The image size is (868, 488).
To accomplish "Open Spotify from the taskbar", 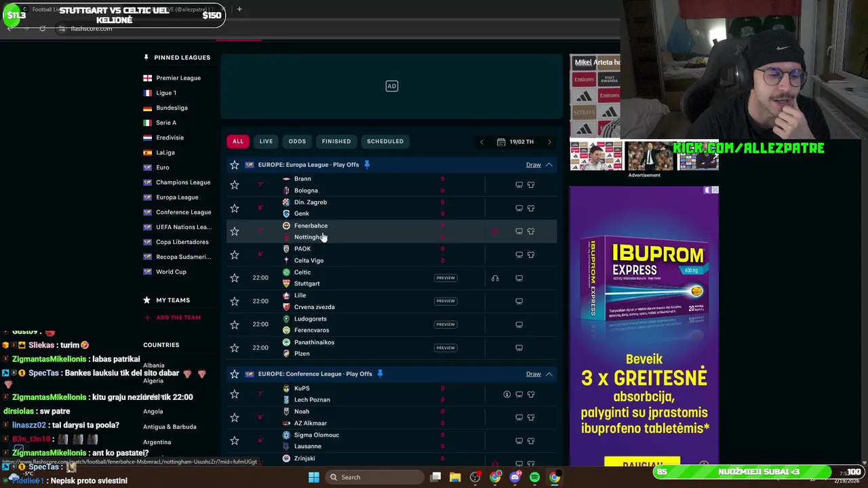I will pyautogui.click(x=535, y=477).
